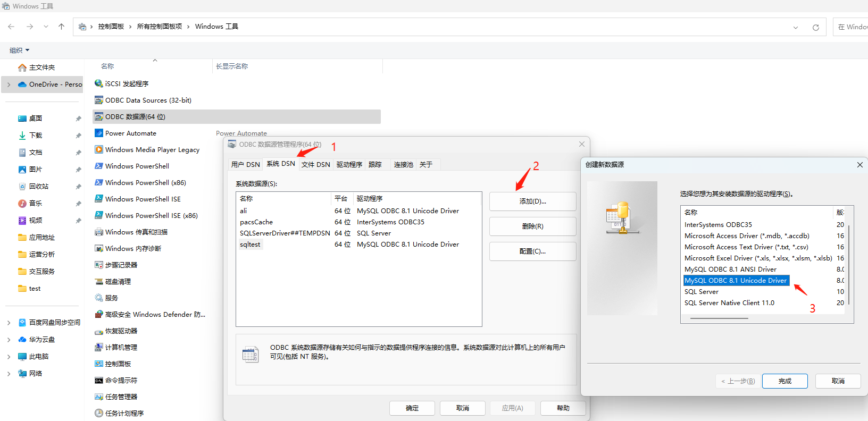Open the 组织 dropdown menu
The image size is (868, 421).
coord(20,50)
